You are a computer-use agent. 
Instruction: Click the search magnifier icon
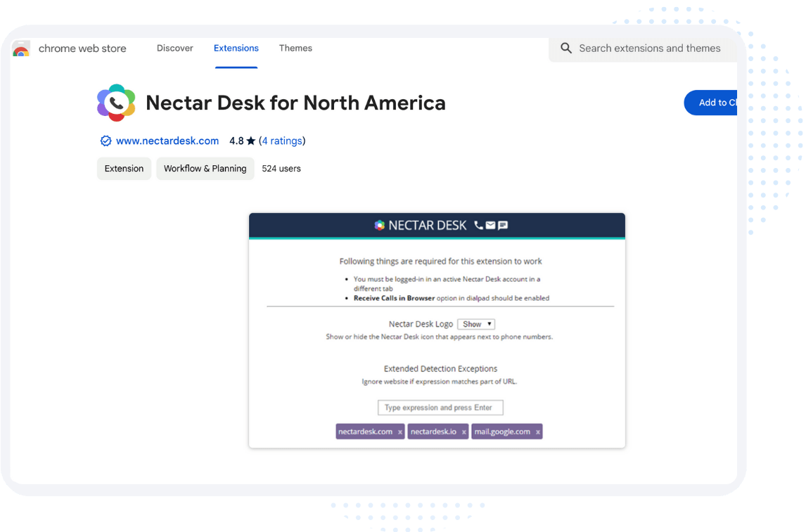[566, 48]
